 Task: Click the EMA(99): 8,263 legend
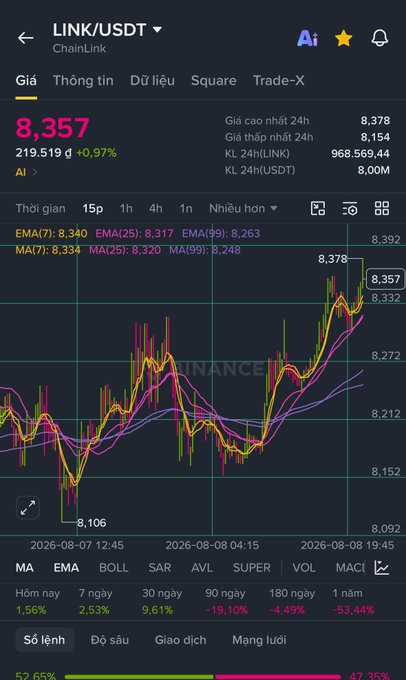221,233
